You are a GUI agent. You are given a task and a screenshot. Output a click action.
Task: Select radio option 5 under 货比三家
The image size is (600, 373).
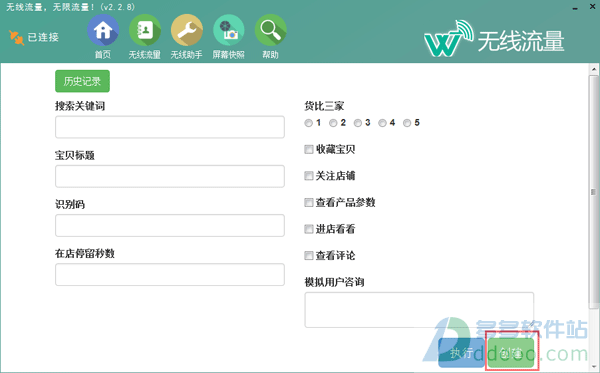[x=407, y=123]
